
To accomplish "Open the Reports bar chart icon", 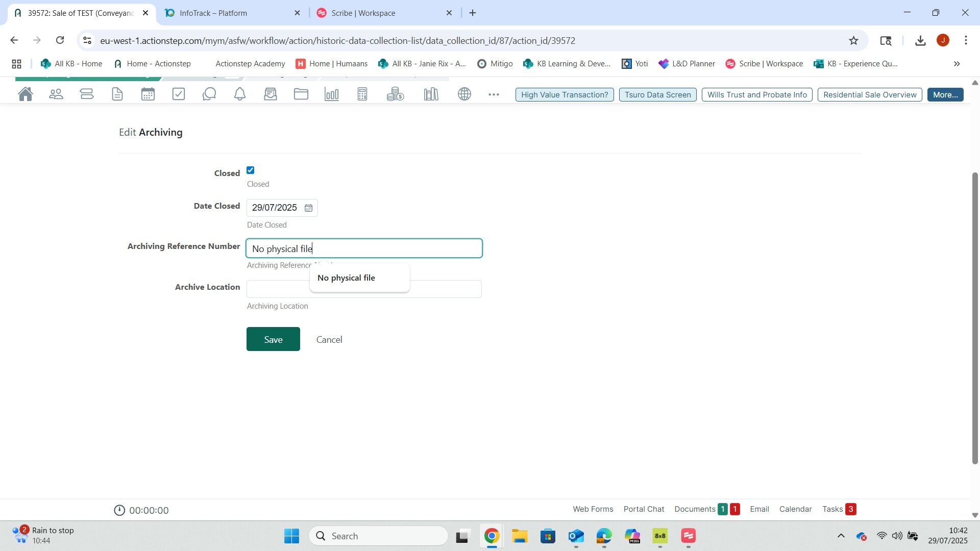I will pos(332,94).
